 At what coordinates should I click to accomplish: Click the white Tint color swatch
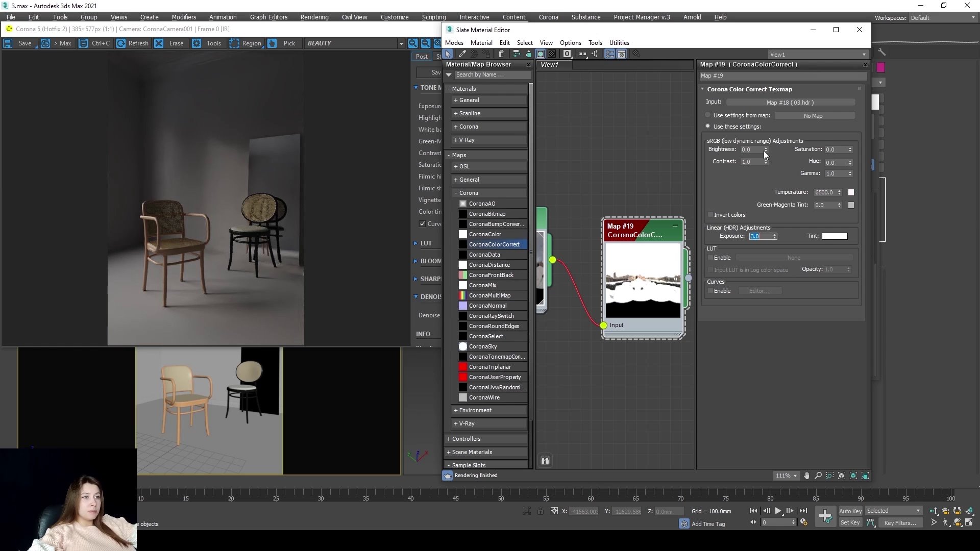(835, 236)
